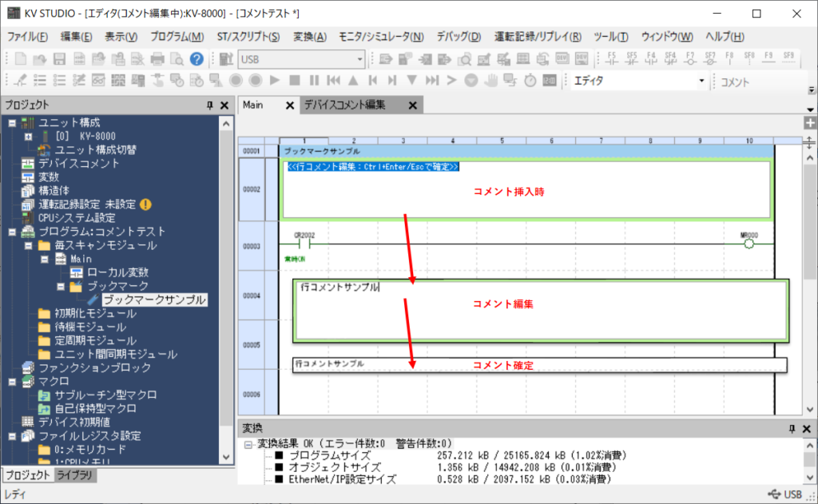Select the normally-open contact (F5) tool
The width and height of the screenshot is (818, 504).
612,59
